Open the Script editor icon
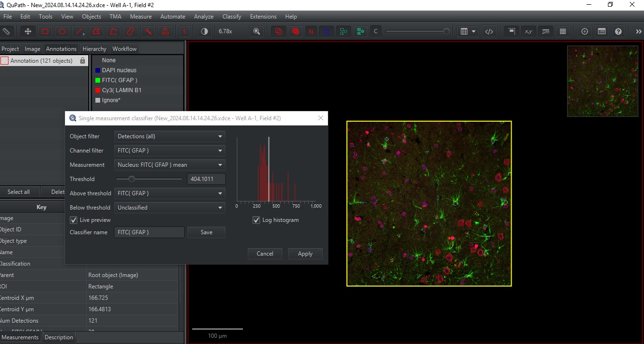Viewport: 644px width, 344px height. pos(489,31)
